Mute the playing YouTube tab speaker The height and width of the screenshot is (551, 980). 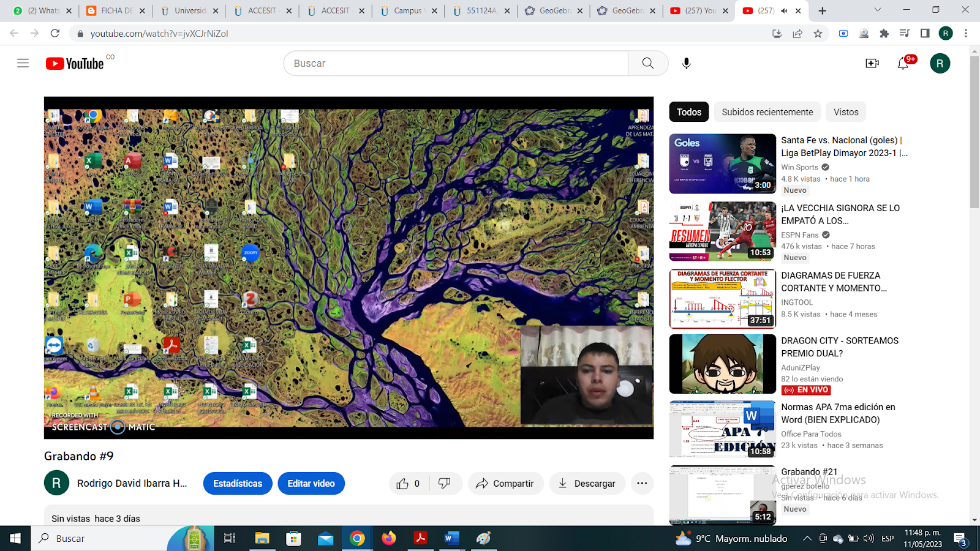[784, 10]
